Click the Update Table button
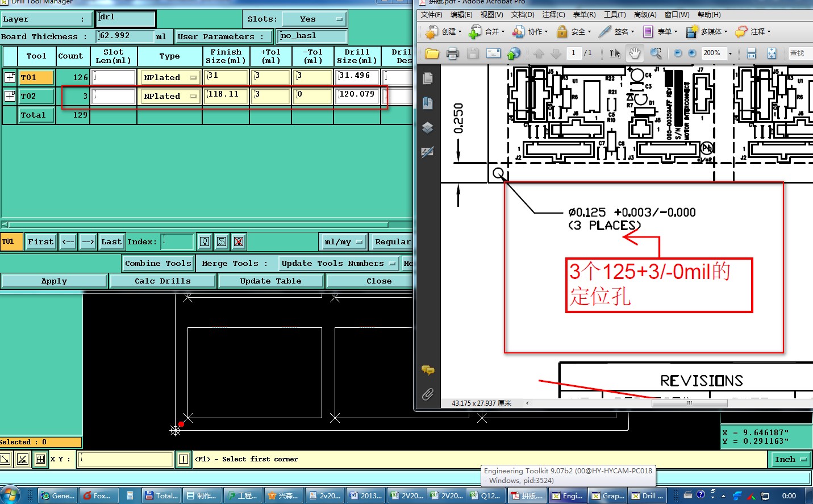Screen dimensions: 813x504 270,281
